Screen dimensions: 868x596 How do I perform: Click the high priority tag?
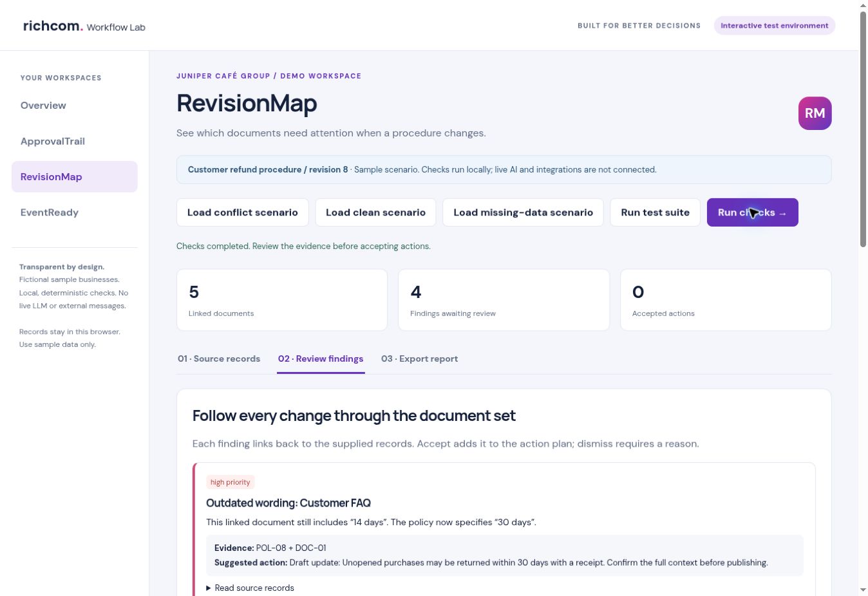coord(231,482)
